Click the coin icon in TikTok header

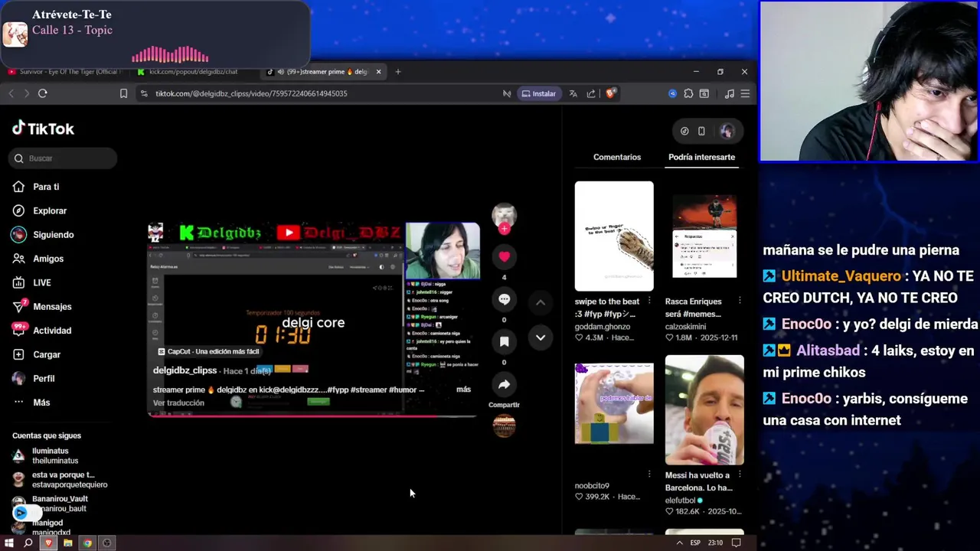[x=684, y=131]
